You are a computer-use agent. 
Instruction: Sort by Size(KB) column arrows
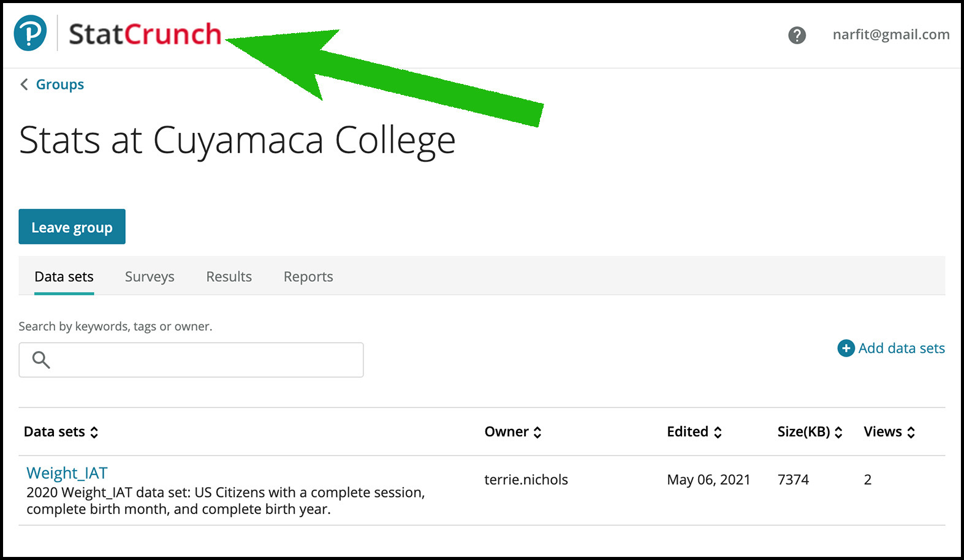pos(838,432)
